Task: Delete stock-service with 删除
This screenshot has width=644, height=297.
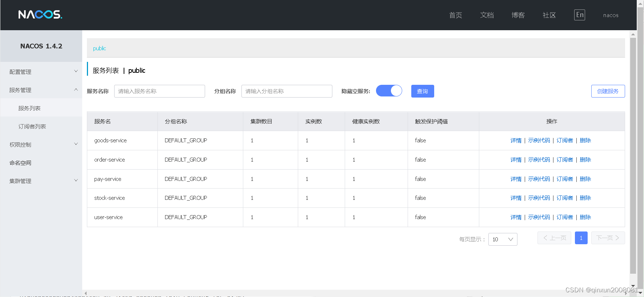Action: 585,198
